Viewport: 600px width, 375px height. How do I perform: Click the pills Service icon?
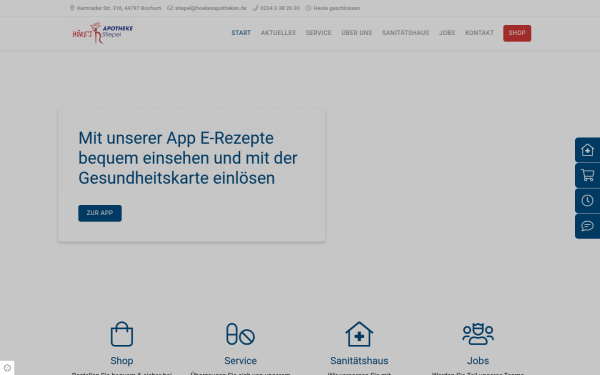point(240,334)
